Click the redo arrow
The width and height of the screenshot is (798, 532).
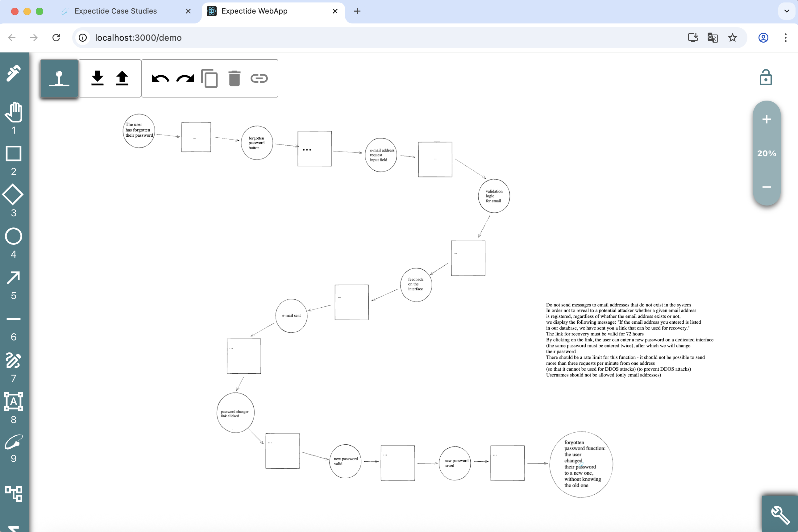pyautogui.click(x=185, y=78)
